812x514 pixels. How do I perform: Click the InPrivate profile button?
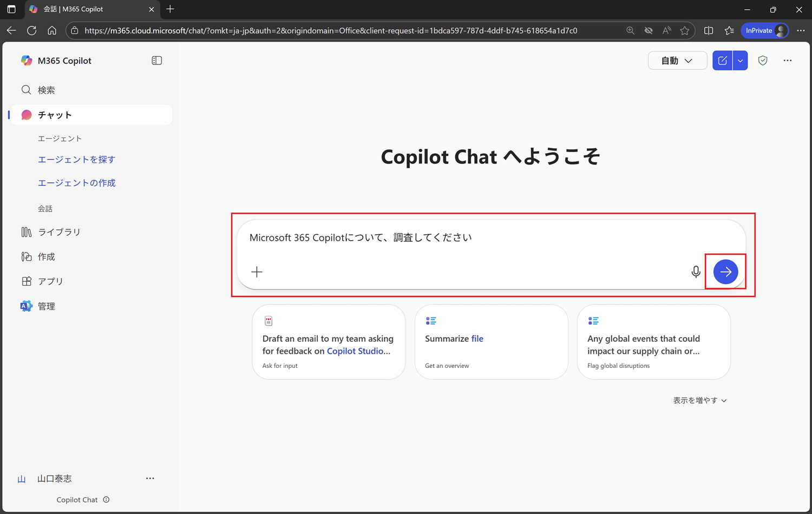765,31
